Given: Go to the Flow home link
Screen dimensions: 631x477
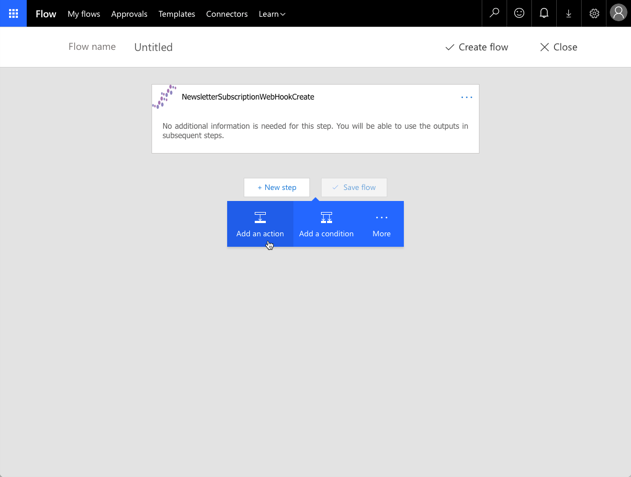Looking at the screenshot, I should [46, 14].
